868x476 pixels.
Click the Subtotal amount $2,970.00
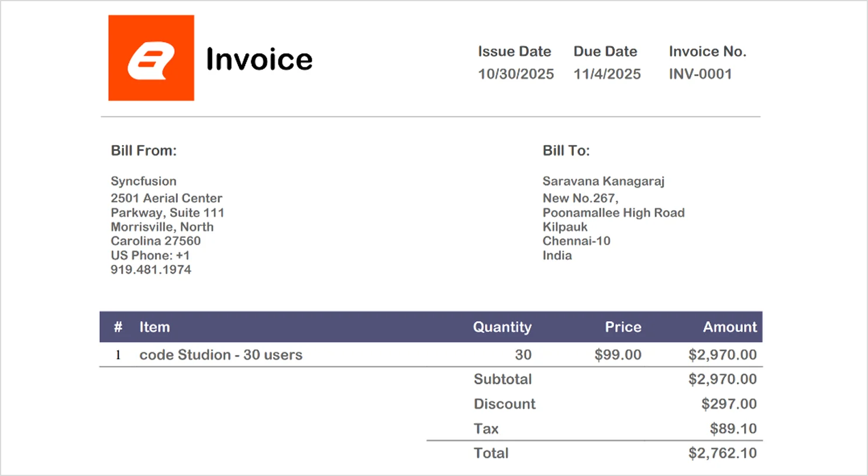coord(722,380)
